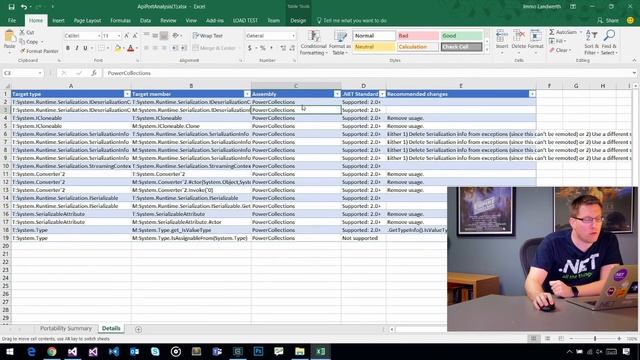Screen dimensions: 640x360
Task: Apply percent style format
Action: coord(263,48)
